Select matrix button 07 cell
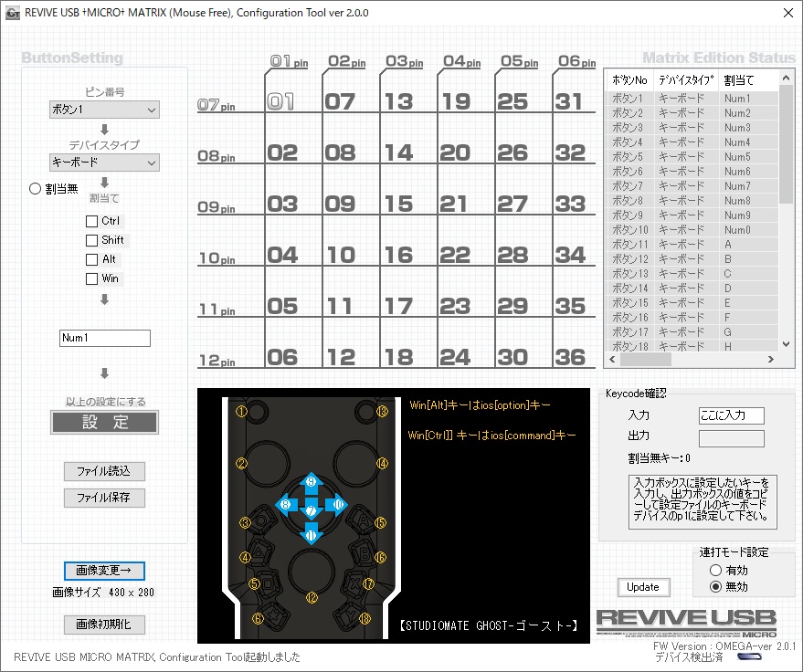Image resolution: width=803 pixels, height=672 pixels. 340,101
